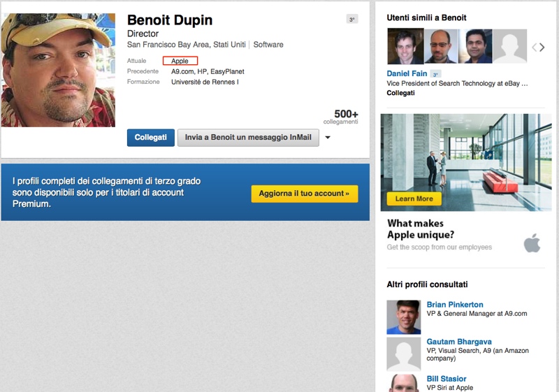This screenshot has height=392, width=559.
Task: Click blank silhouette in similar users
Action: point(510,46)
